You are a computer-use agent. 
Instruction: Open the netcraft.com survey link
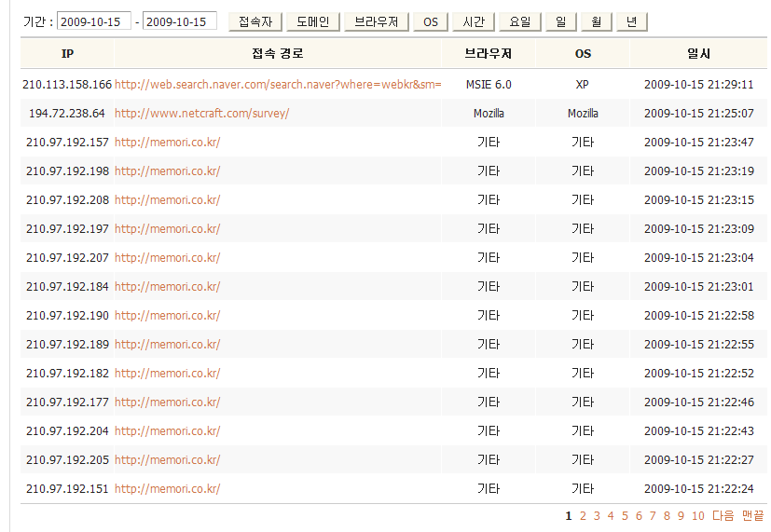click(x=201, y=114)
